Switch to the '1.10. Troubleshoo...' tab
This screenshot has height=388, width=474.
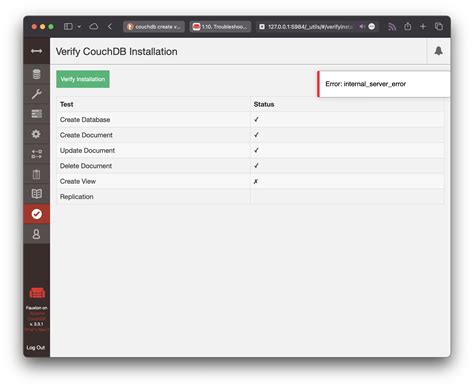220,27
